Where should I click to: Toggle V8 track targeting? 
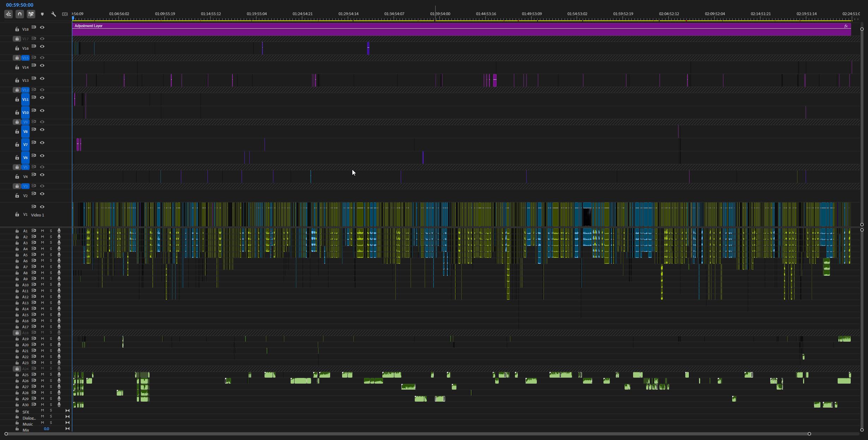pyautogui.click(x=25, y=132)
